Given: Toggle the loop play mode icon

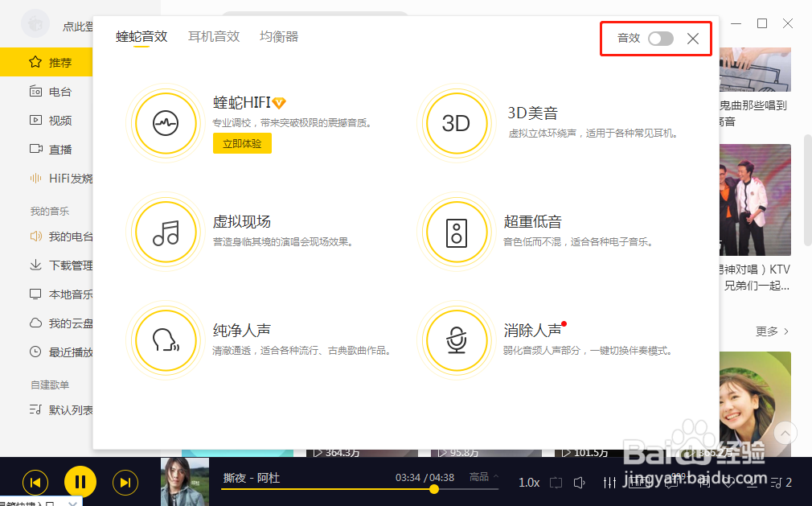Looking at the screenshot, I should pyautogui.click(x=556, y=483).
